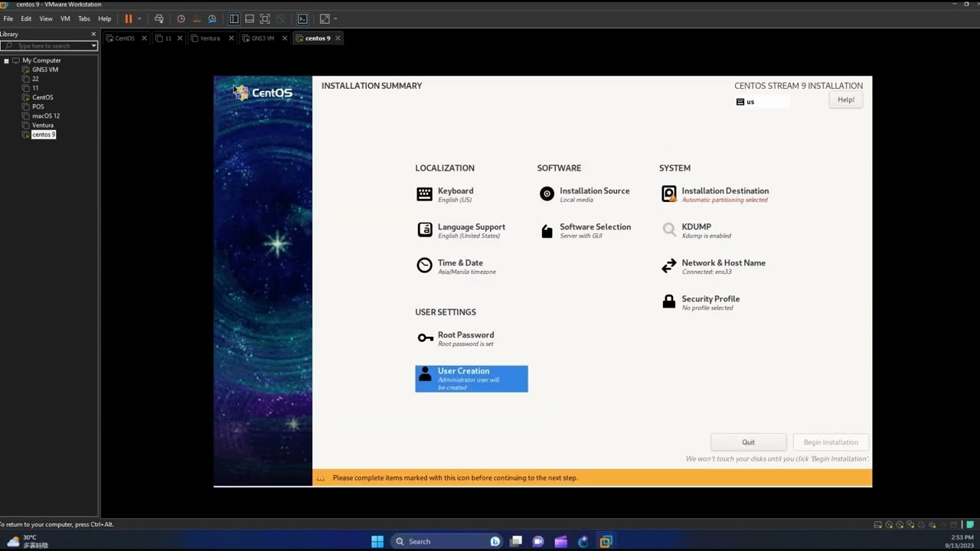The width and height of the screenshot is (980, 551).
Task: Click Send Ctrl+Alt+Del toolbar icon
Action: click(x=158, y=18)
